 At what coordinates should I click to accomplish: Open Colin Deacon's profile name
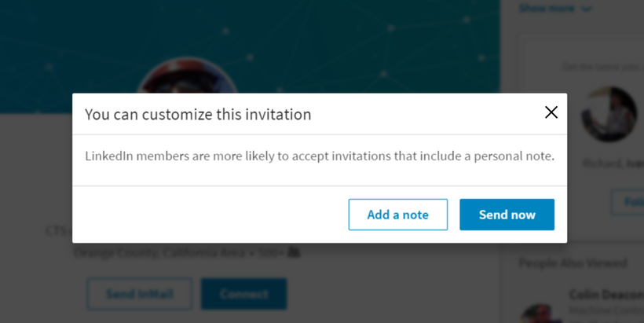coord(606,294)
